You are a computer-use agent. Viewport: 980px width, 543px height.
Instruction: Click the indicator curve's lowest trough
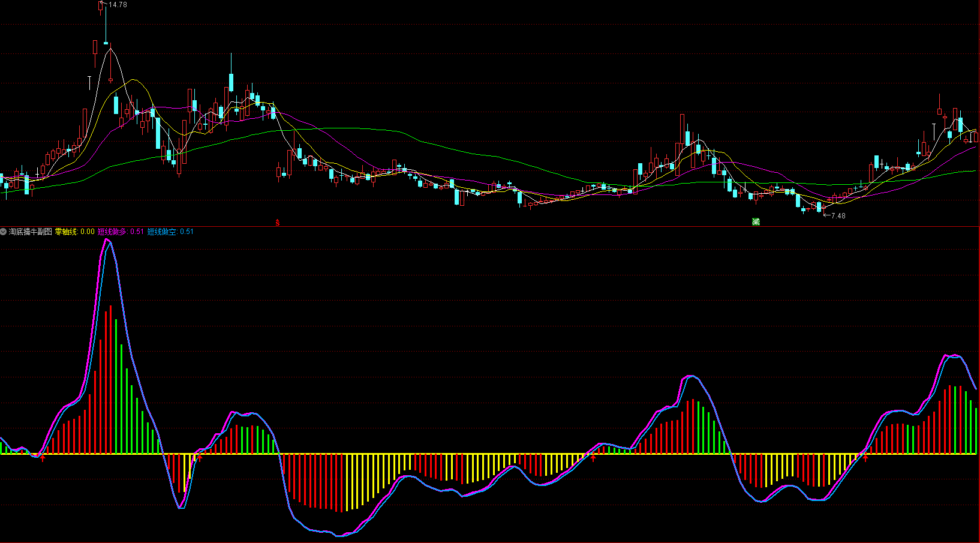[340, 535]
